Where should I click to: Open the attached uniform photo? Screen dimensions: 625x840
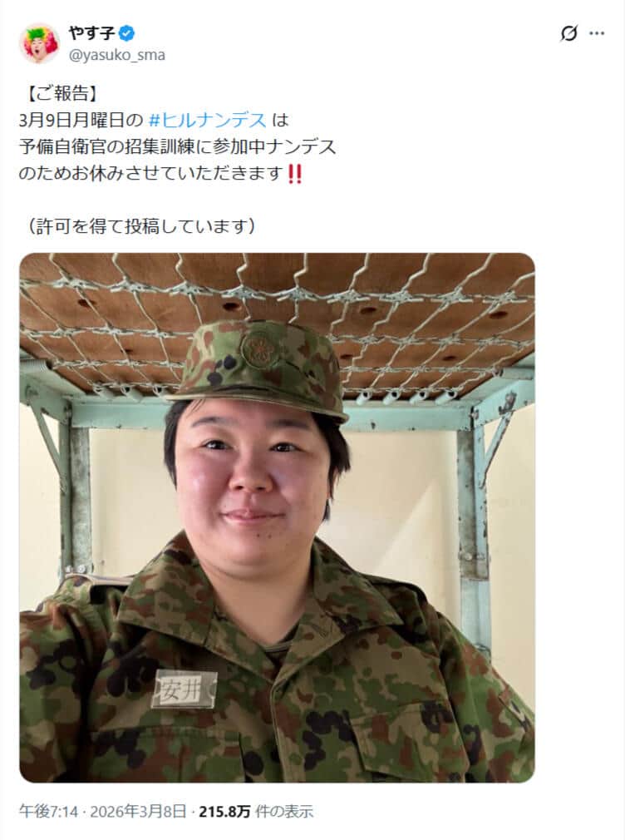(x=277, y=517)
